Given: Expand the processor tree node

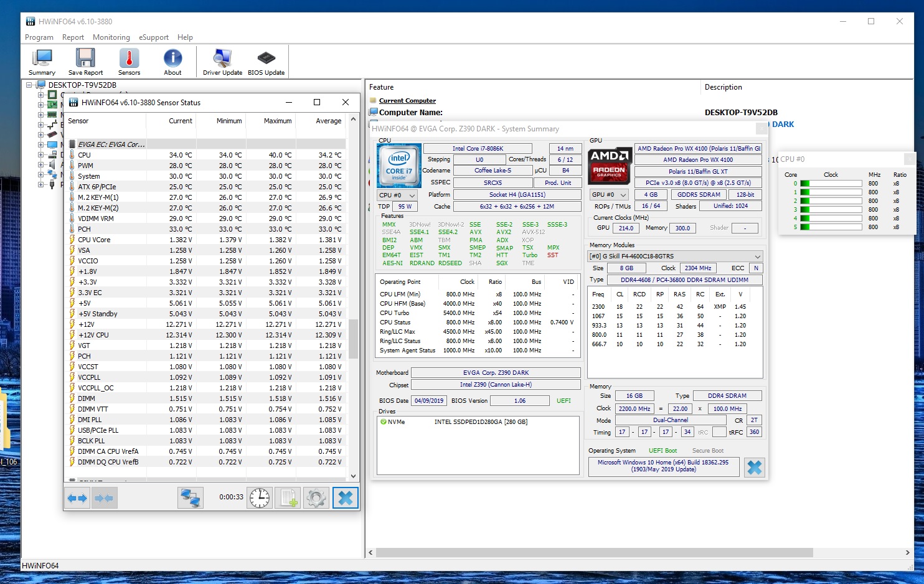Looking at the screenshot, I should click(x=40, y=95).
